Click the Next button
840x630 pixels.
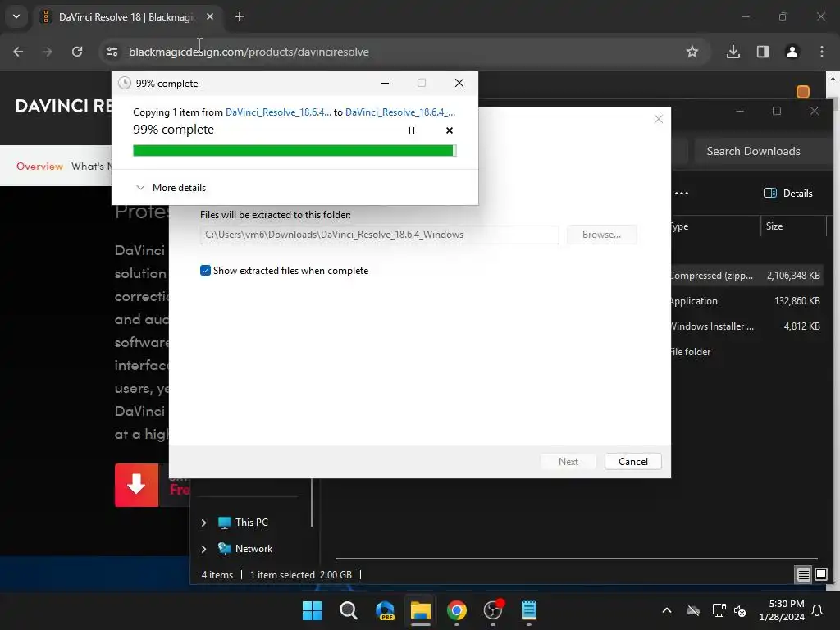coord(568,462)
